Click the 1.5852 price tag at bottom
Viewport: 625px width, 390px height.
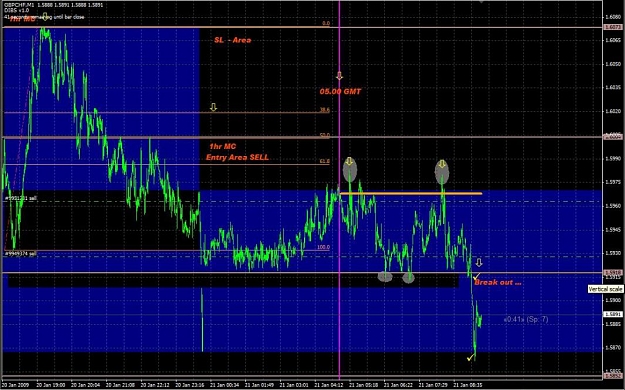point(613,375)
